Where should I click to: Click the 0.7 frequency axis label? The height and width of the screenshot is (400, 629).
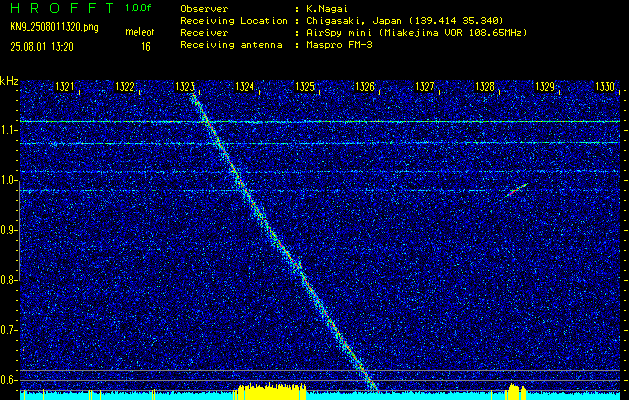(8, 330)
